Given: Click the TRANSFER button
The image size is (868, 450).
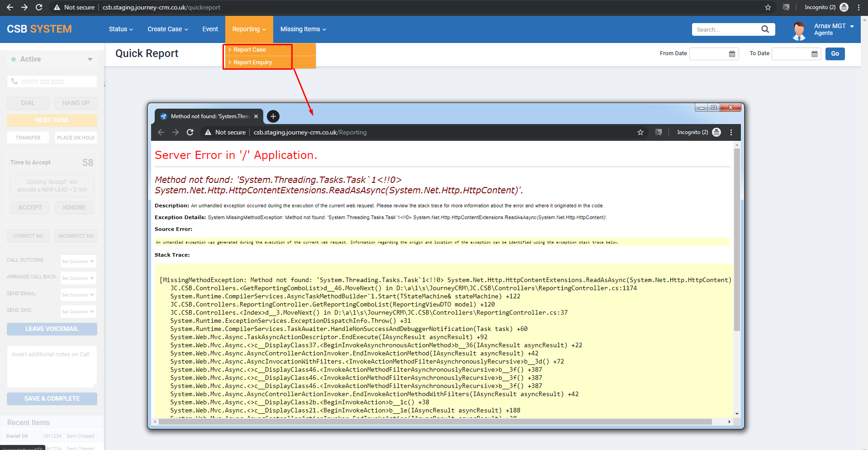Looking at the screenshot, I should (28, 138).
